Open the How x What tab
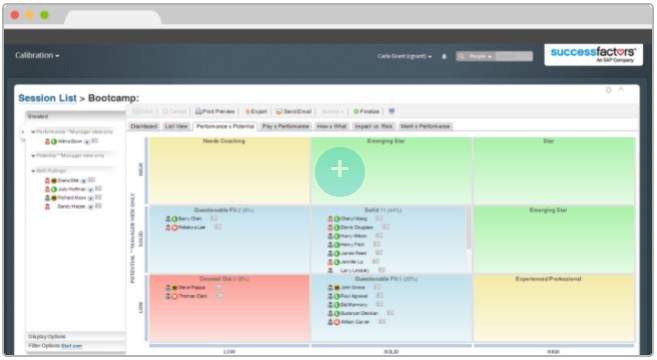Viewport: 657px width, 360px height. tap(331, 126)
